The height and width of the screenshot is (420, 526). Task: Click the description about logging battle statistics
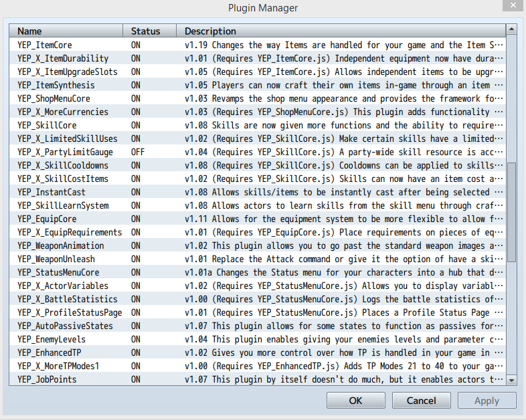[x=344, y=300]
